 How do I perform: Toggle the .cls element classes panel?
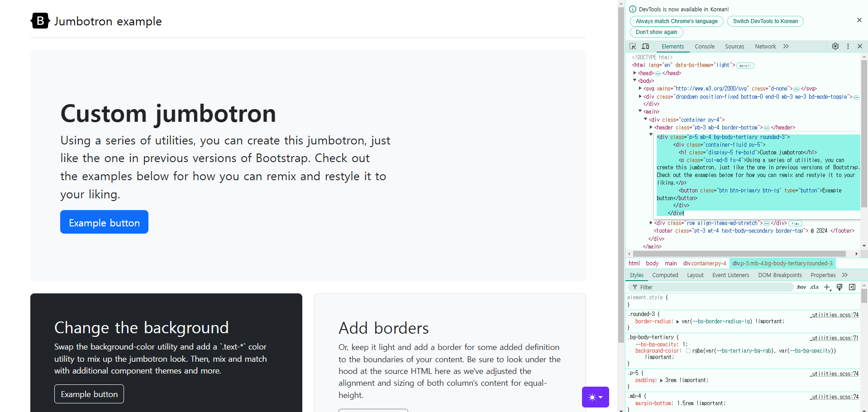point(815,287)
